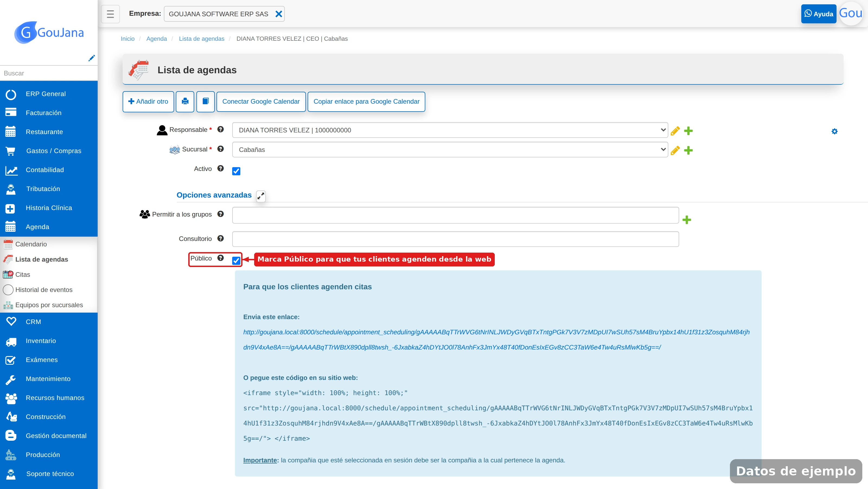
Task: Click Permitir a los grupos field
Action: tap(455, 215)
